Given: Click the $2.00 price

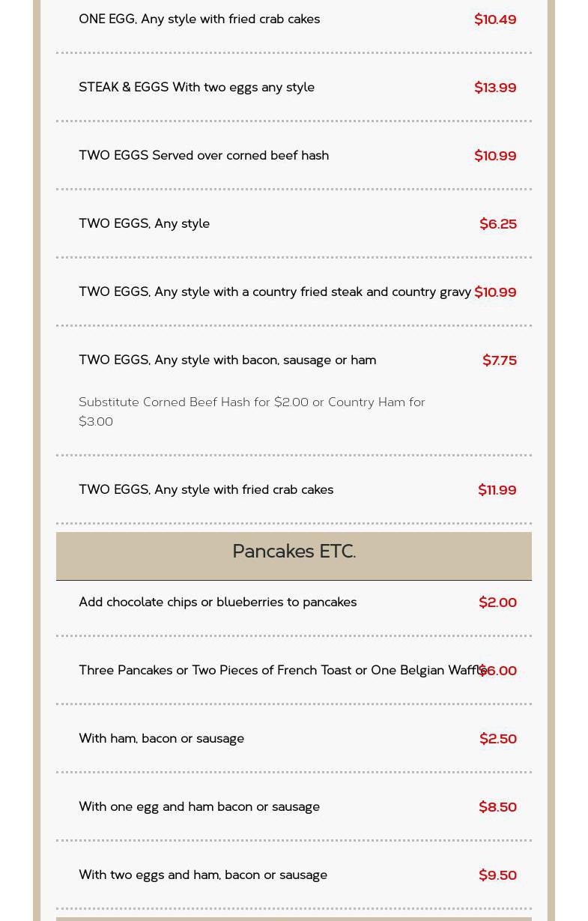Looking at the screenshot, I should tap(498, 603).
